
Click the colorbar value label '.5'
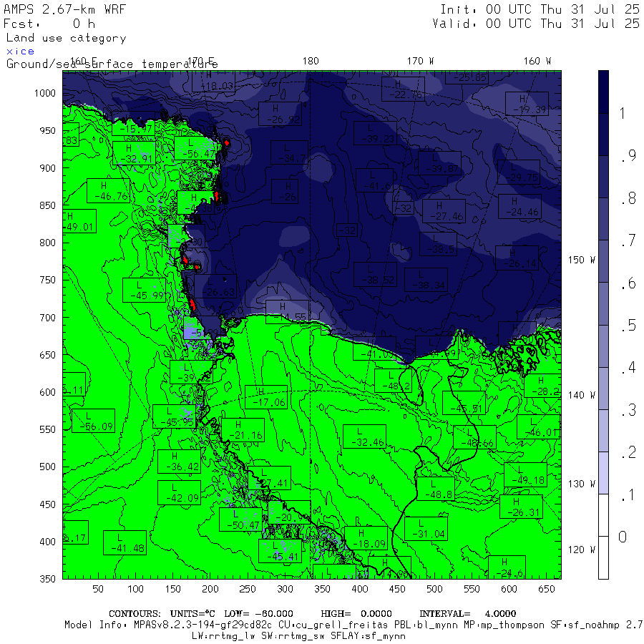(628, 326)
